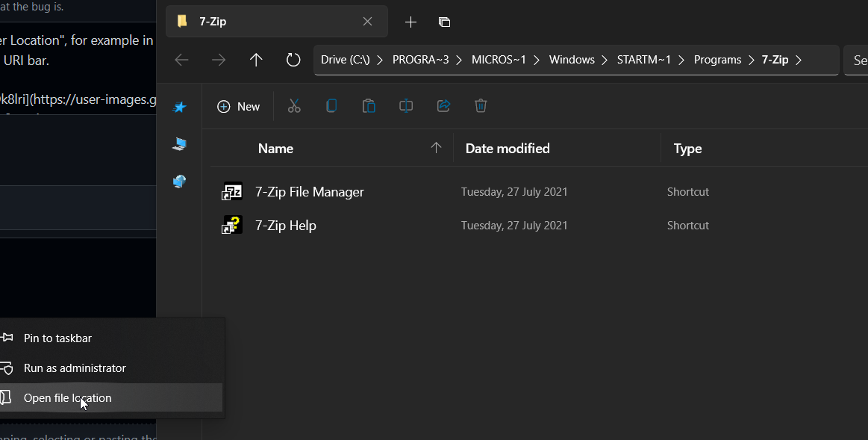
Task: Select the 7-Zip Help shortcut icon
Action: [x=232, y=226]
